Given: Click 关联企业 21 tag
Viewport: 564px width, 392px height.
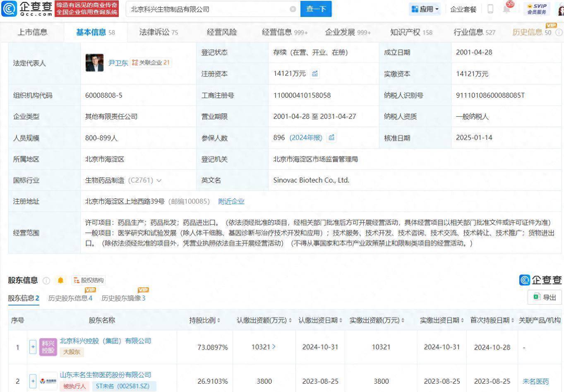Looking at the screenshot, I should click(151, 63).
